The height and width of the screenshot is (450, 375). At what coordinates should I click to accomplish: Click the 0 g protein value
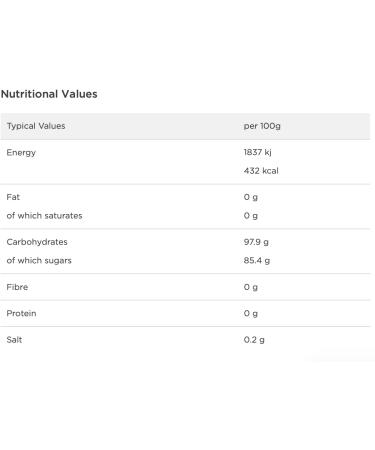pyautogui.click(x=251, y=313)
